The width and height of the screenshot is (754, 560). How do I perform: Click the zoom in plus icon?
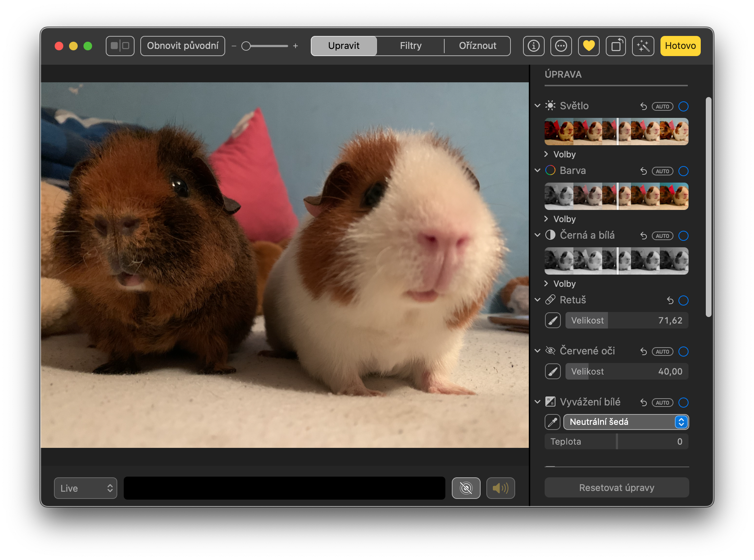[x=295, y=46]
